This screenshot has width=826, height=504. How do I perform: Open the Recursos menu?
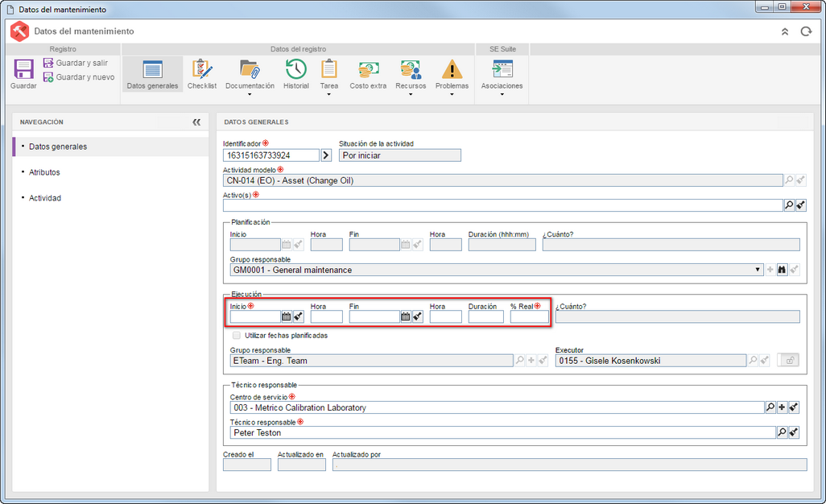411,76
